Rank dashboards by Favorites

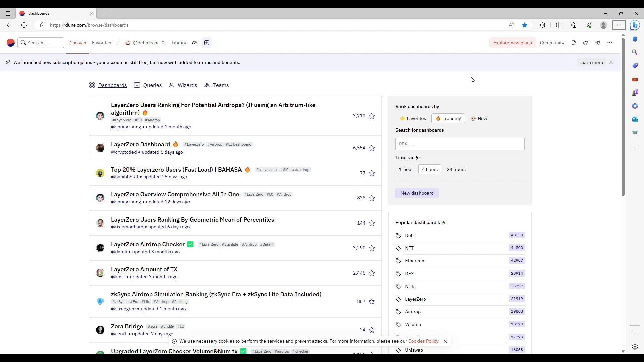click(413, 118)
